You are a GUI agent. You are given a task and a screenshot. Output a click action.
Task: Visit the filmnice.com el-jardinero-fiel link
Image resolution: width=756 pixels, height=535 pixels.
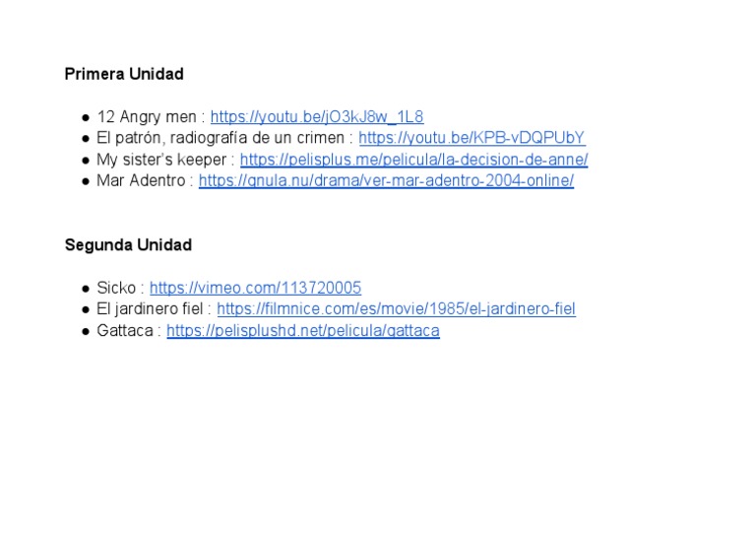point(396,308)
